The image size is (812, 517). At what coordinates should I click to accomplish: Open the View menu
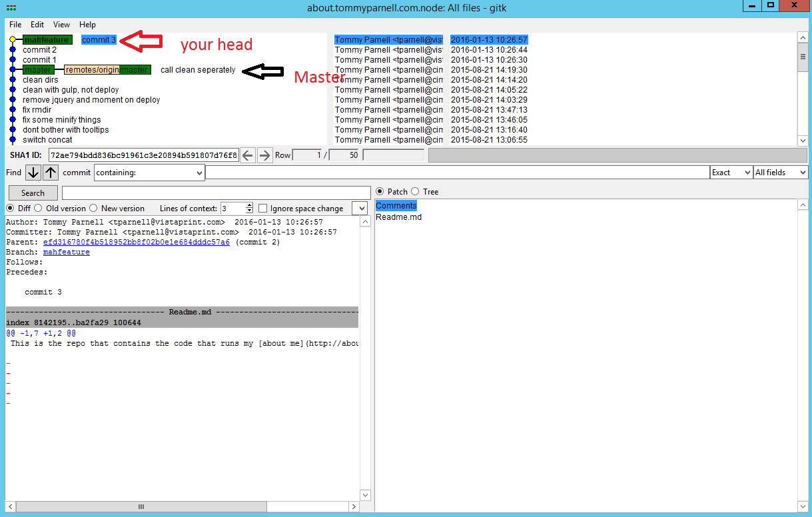coord(61,25)
